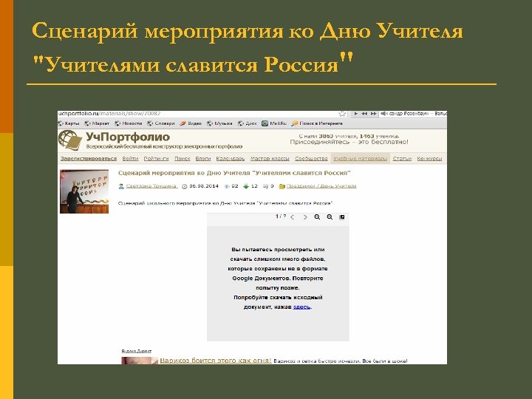
Task: Click the comments speech bubble icon
Action: [x=266, y=186]
